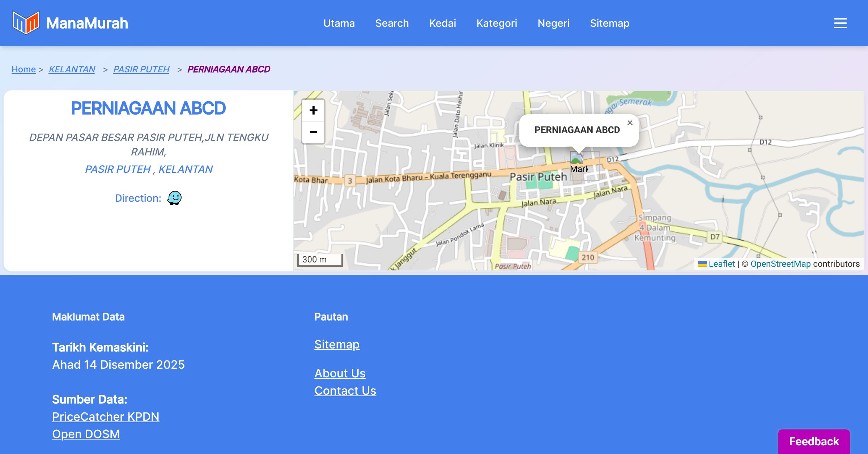This screenshot has height=454, width=868.
Task: Zoom out on the map
Action: pos(313,132)
